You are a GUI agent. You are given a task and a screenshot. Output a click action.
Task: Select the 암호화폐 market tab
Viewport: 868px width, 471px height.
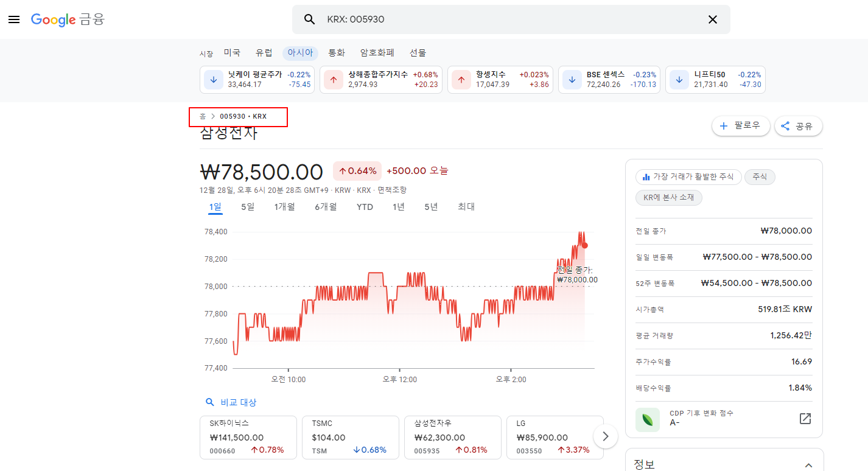coord(377,53)
